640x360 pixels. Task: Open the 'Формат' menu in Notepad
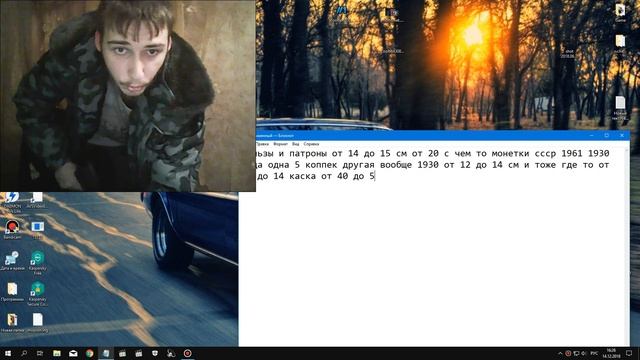280,144
